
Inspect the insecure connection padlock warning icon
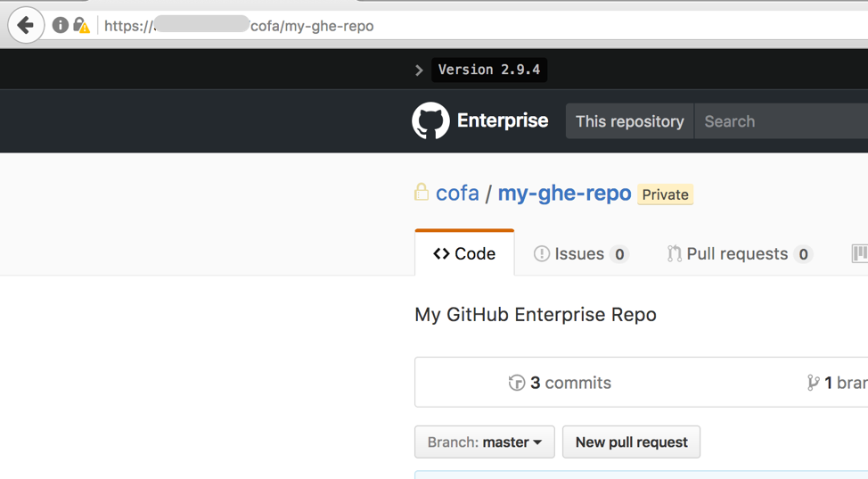pyautogui.click(x=81, y=26)
